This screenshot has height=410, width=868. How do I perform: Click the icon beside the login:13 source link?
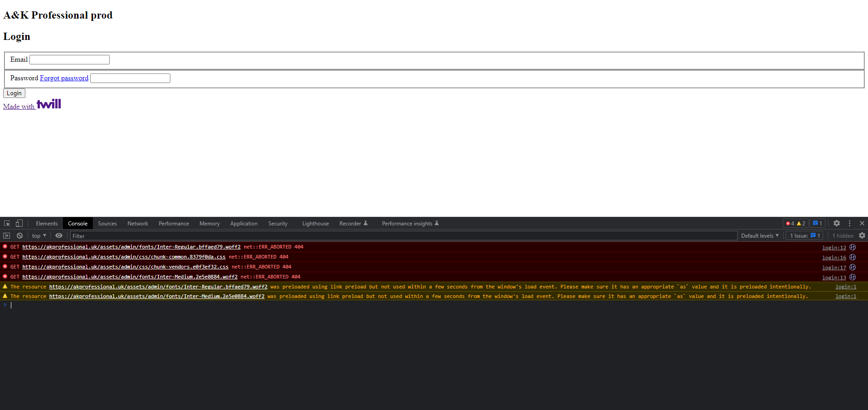[x=853, y=277]
